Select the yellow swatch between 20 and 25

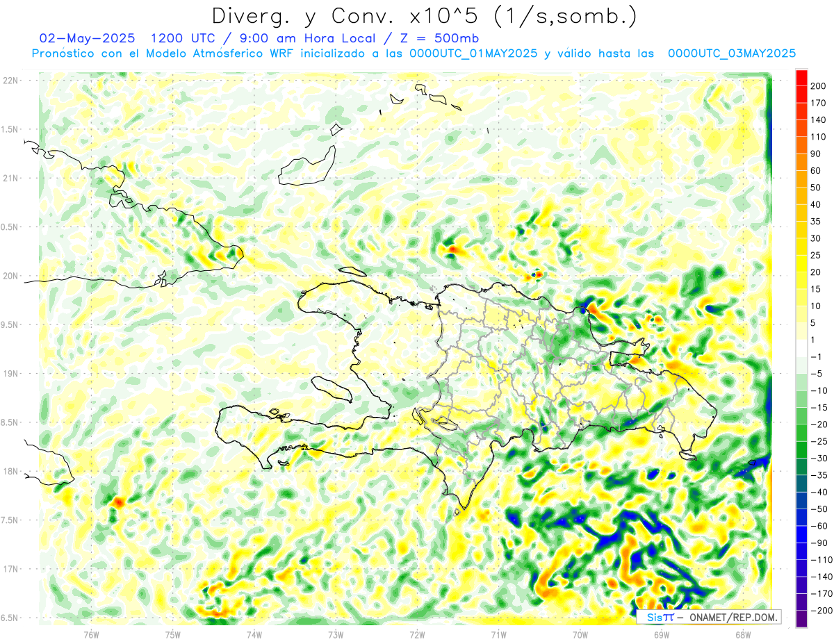point(801,264)
